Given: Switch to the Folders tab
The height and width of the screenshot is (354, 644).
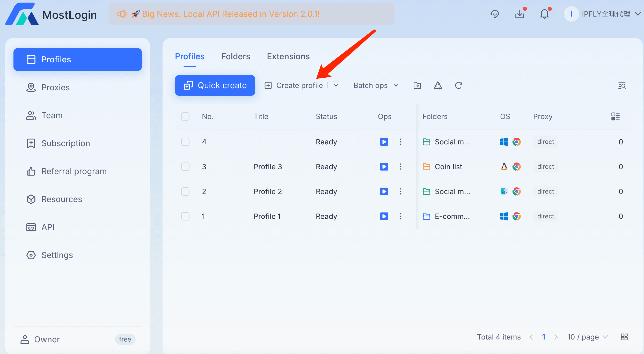Looking at the screenshot, I should (x=236, y=56).
